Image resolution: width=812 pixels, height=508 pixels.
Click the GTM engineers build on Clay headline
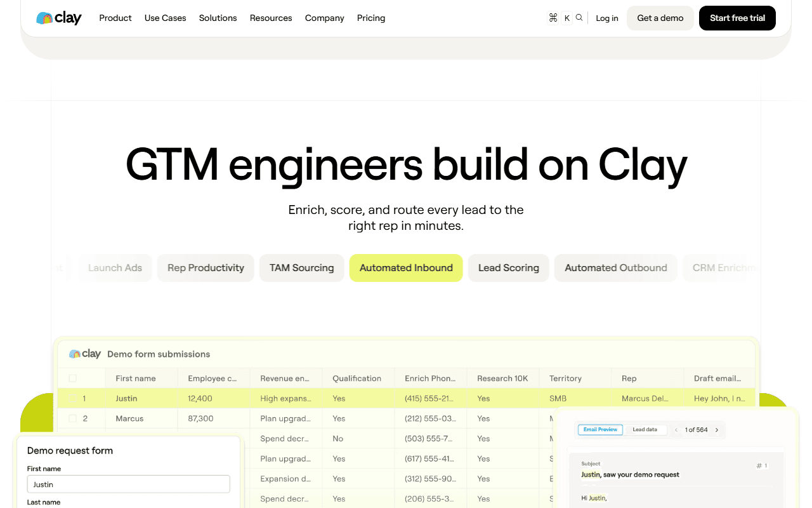[x=406, y=164]
